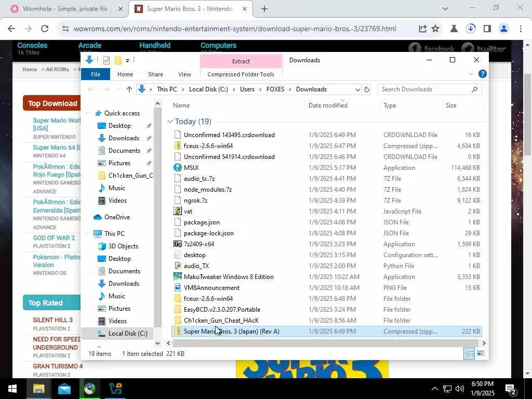Viewport: 532px width, 399px height.
Task: Switch to Details view layout button
Action: coord(469,353)
